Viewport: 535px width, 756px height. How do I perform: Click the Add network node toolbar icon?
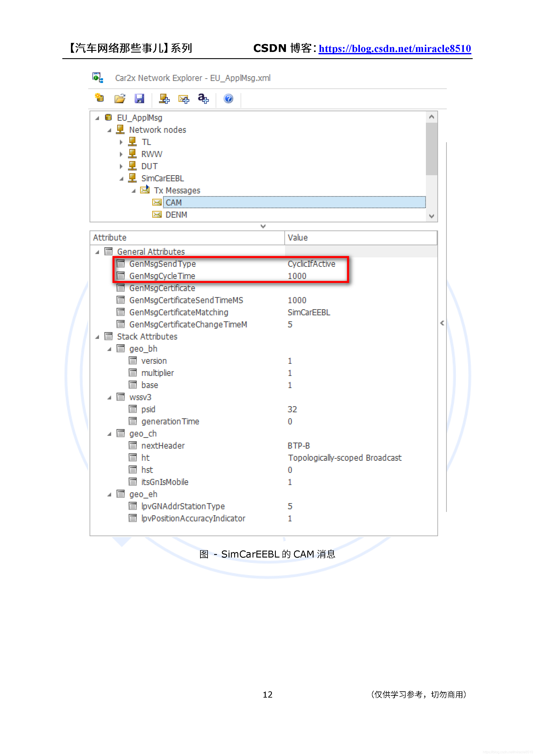pyautogui.click(x=164, y=98)
